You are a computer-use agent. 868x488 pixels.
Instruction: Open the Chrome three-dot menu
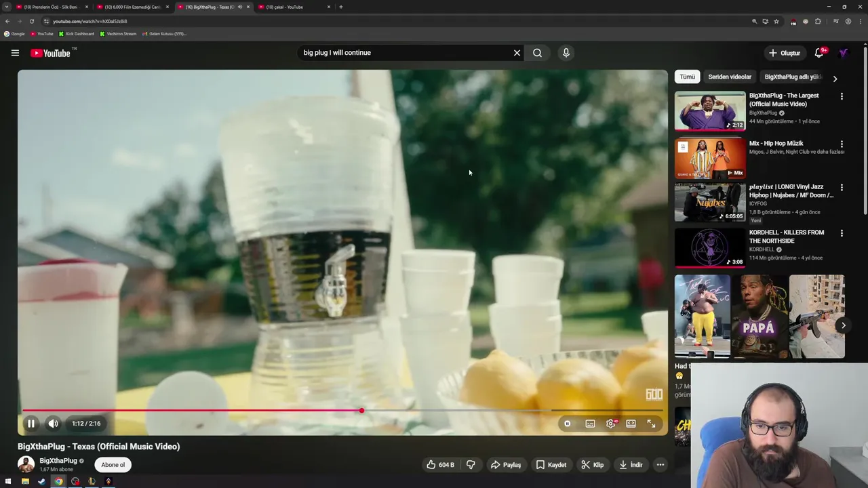point(860,21)
